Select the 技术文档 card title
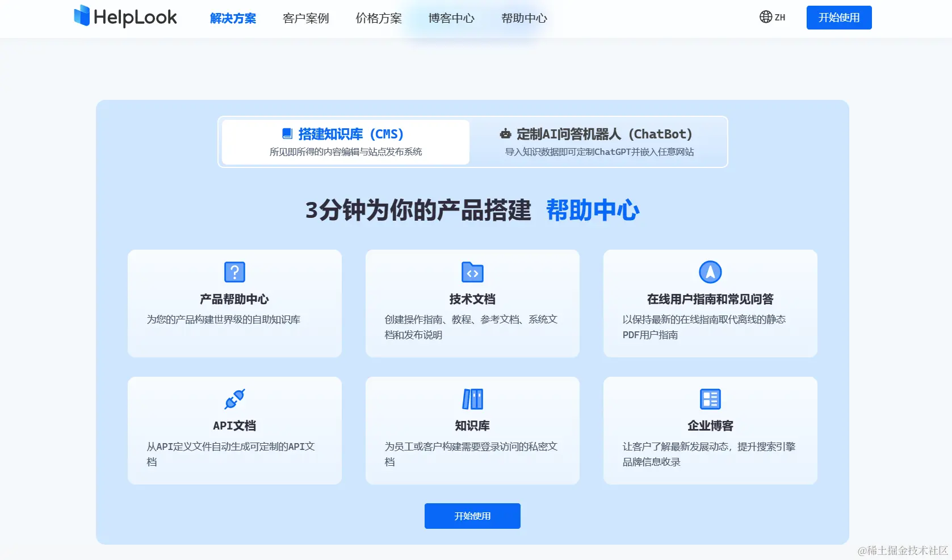Viewport: 952px width, 560px height. tap(472, 299)
